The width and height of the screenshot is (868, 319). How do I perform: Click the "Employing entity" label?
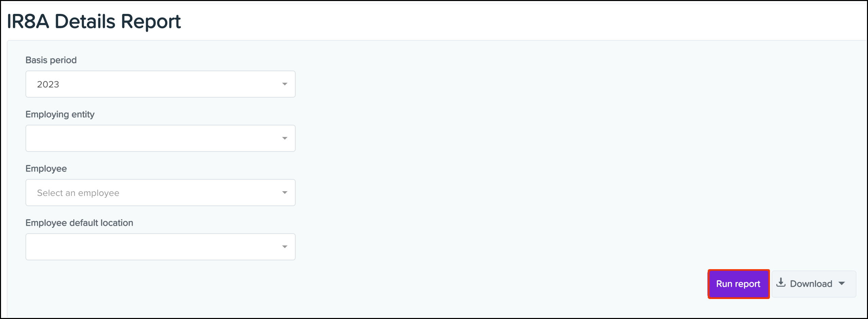pyautogui.click(x=60, y=114)
